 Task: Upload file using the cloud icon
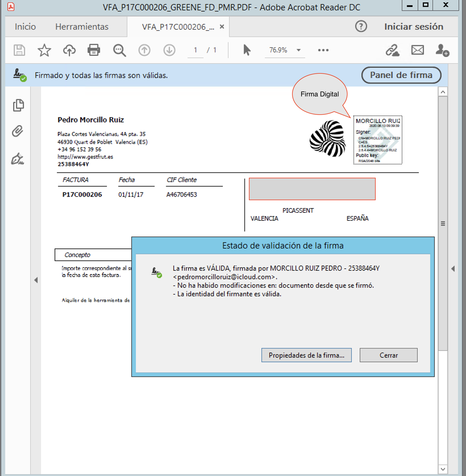[x=69, y=50]
